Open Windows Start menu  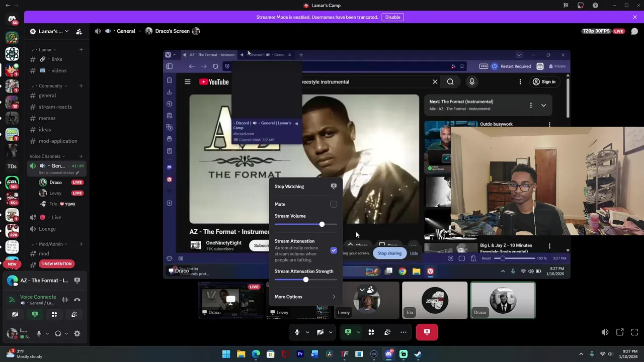click(x=226, y=354)
